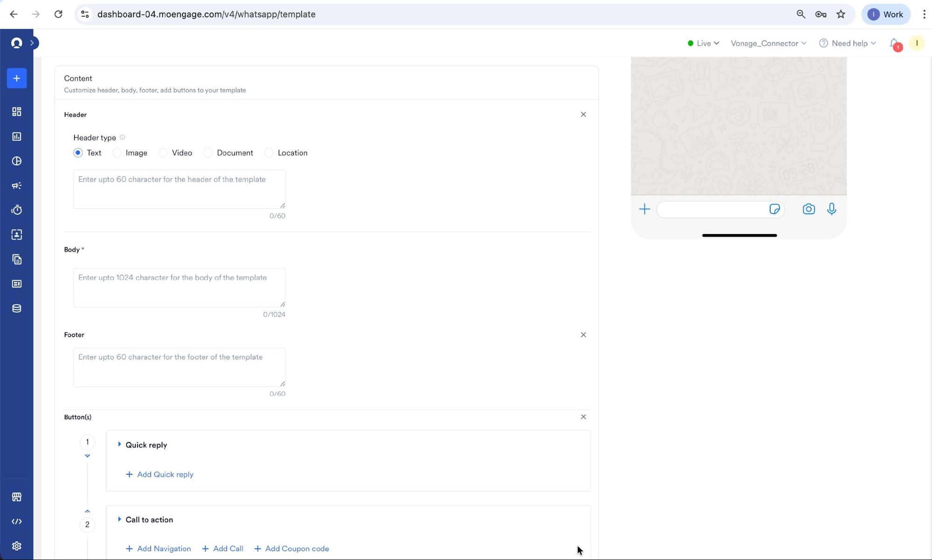Open the password key icon in the address bar

[x=821, y=14]
